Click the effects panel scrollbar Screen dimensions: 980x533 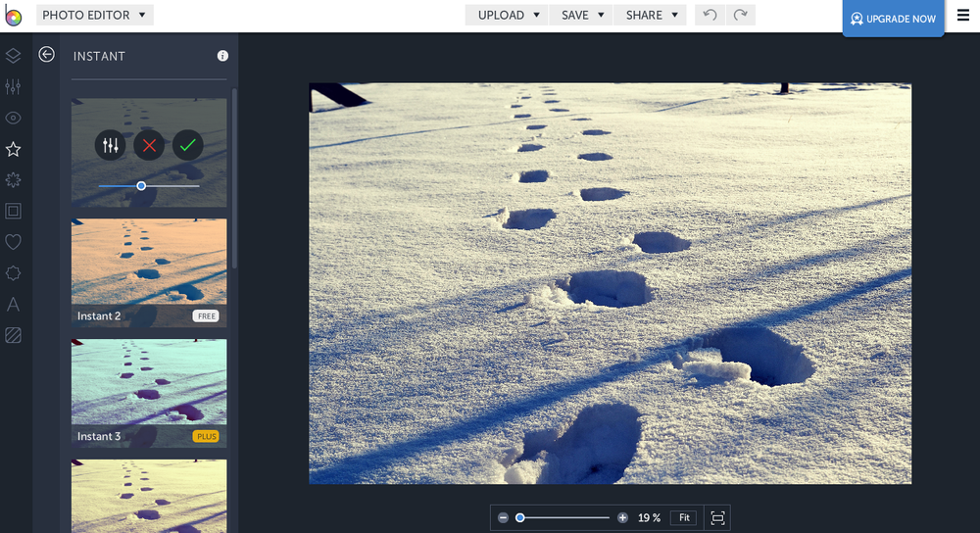point(234,178)
